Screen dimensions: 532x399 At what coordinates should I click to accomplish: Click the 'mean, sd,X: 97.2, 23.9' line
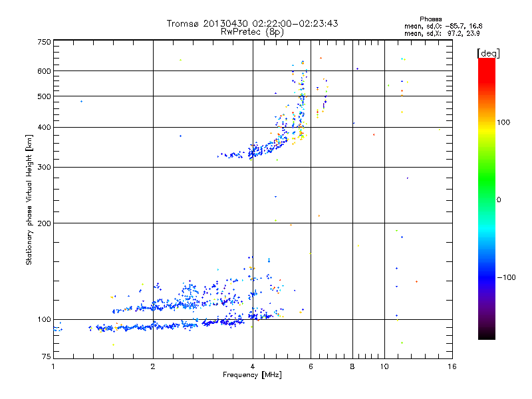coord(442,33)
